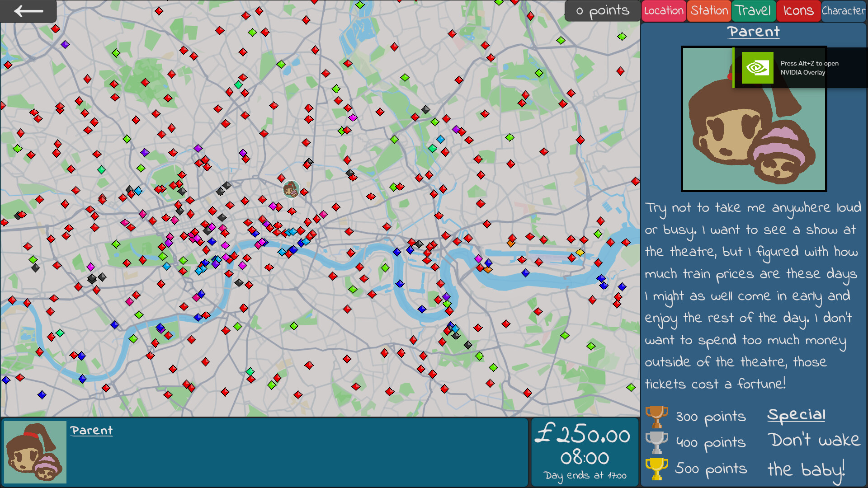Switch to the Character tab

[844, 11]
